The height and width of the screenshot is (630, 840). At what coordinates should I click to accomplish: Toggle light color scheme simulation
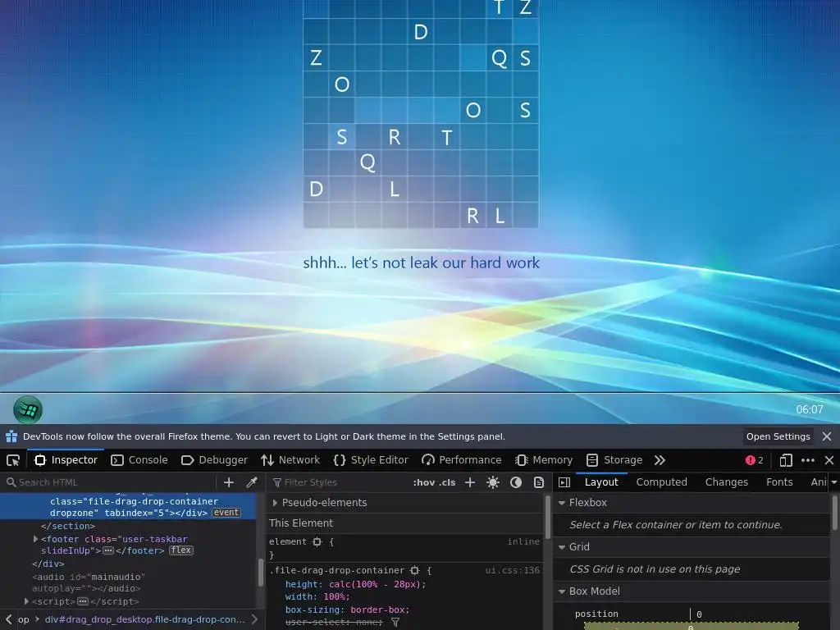pyautogui.click(x=493, y=482)
